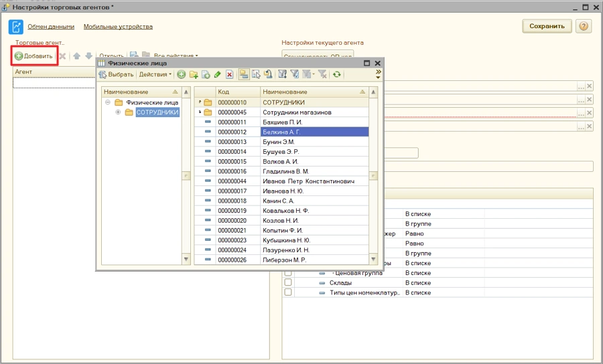Screen dimensions: 603x364
Task: Select СОТРУДНИКИ in the tree
Action: pyautogui.click(x=157, y=112)
